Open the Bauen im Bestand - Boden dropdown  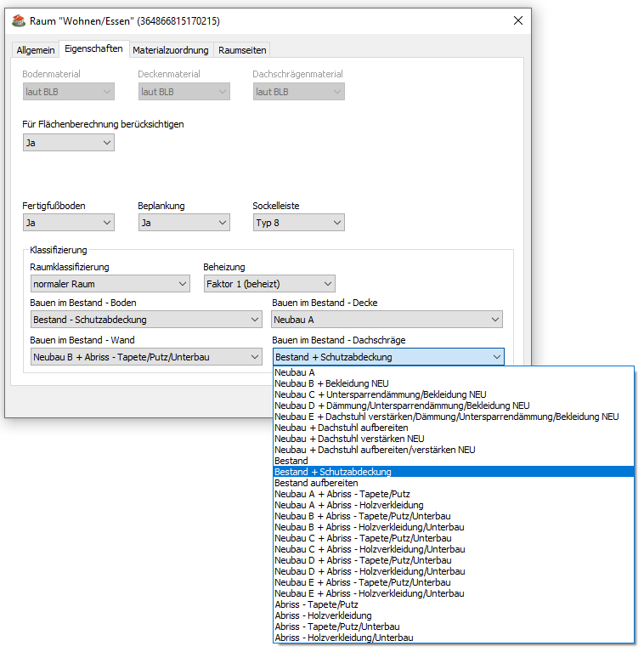pyautogui.click(x=145, y=320)
